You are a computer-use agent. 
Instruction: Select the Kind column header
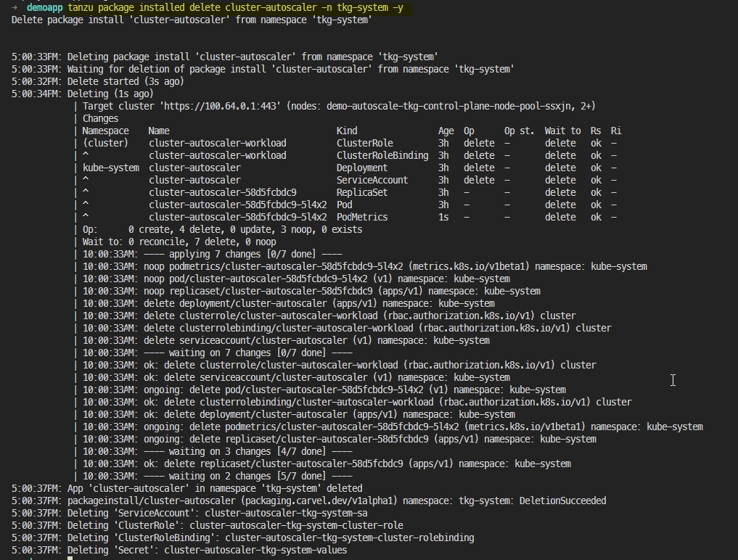tap(348, 131)
